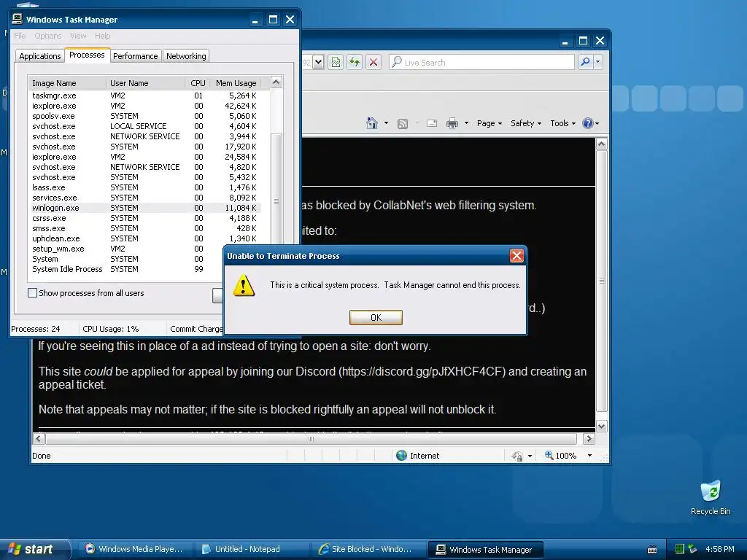Sort processes by Image Name column header
This screenshot has width=747, height=560.
(x=66, y=83)
